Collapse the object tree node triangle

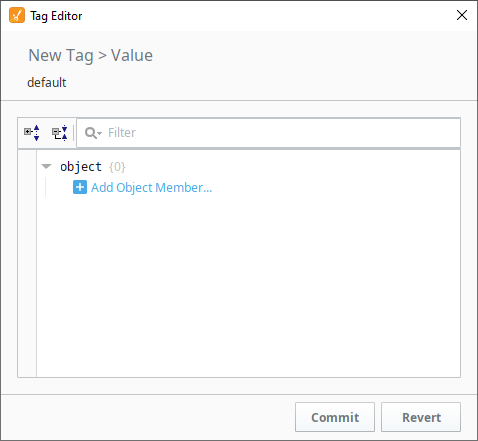[x=46, y=166]
